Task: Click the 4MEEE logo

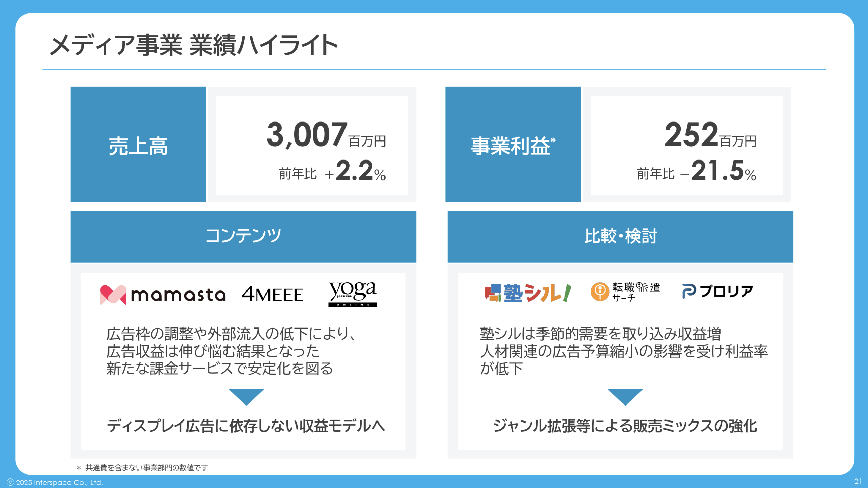Action: click(273, 294)
